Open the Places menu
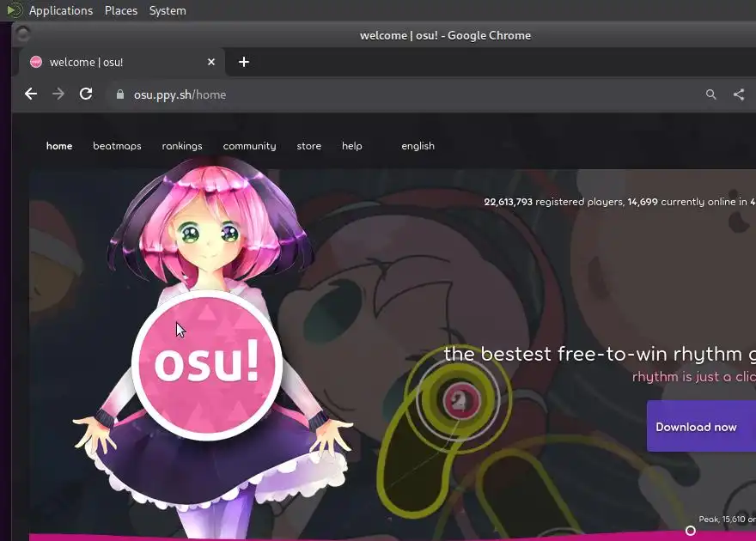The width and height of the screenshot is (756, 541). tap(121, 10)
